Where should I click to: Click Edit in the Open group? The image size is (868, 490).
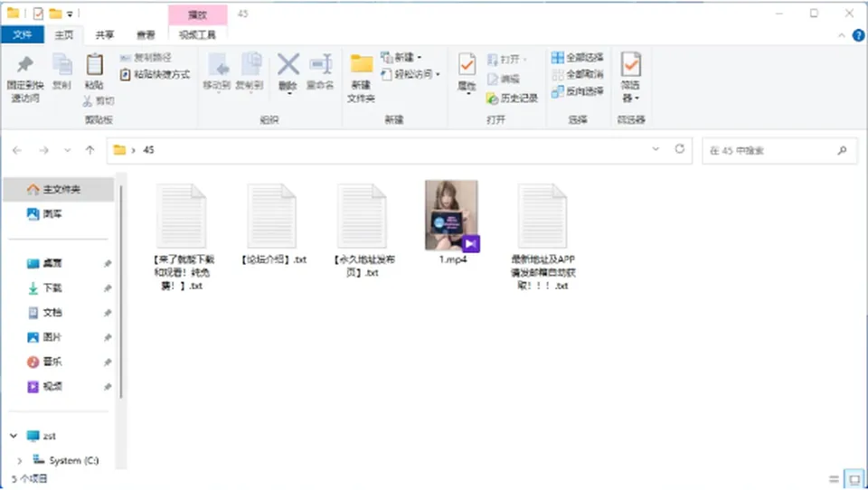point(504,80)
